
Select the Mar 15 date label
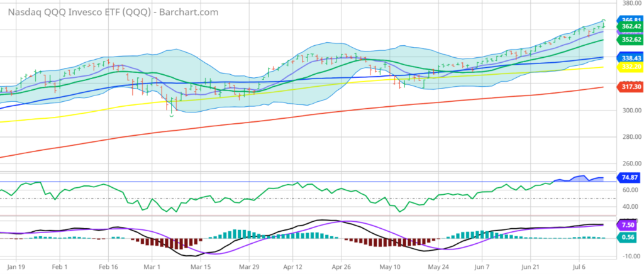(200, 267)
